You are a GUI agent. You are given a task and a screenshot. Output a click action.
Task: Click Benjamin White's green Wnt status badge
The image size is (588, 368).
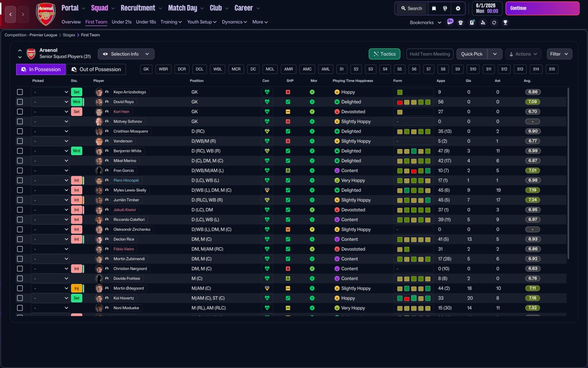(x=77, y=151)
